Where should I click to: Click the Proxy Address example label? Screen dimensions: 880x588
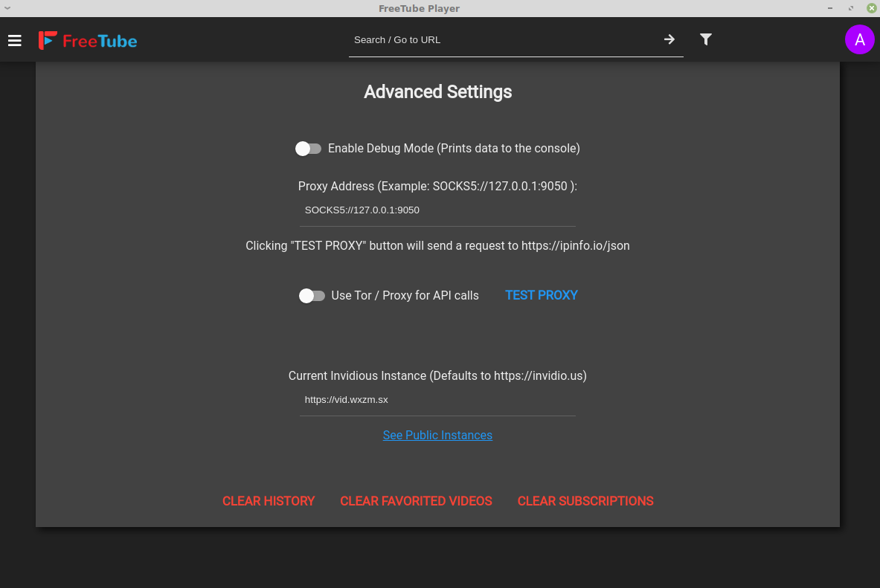click(x=437, y=187)
